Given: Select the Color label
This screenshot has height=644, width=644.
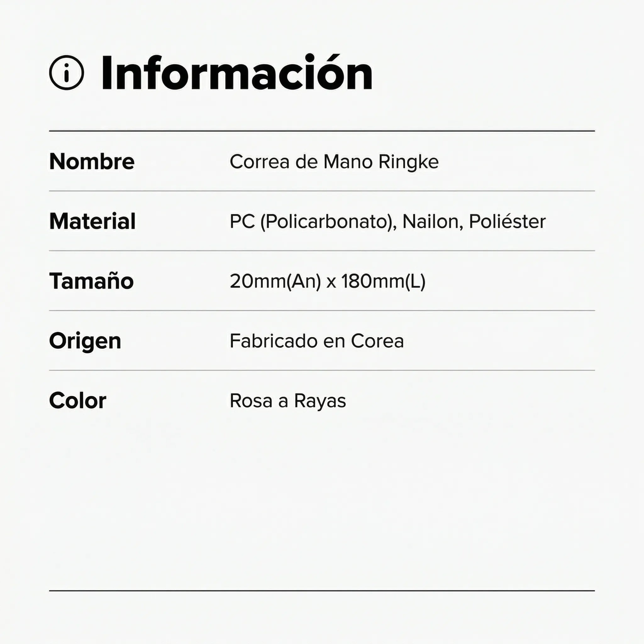Looking at the screenshot, I should coord(78,400).
